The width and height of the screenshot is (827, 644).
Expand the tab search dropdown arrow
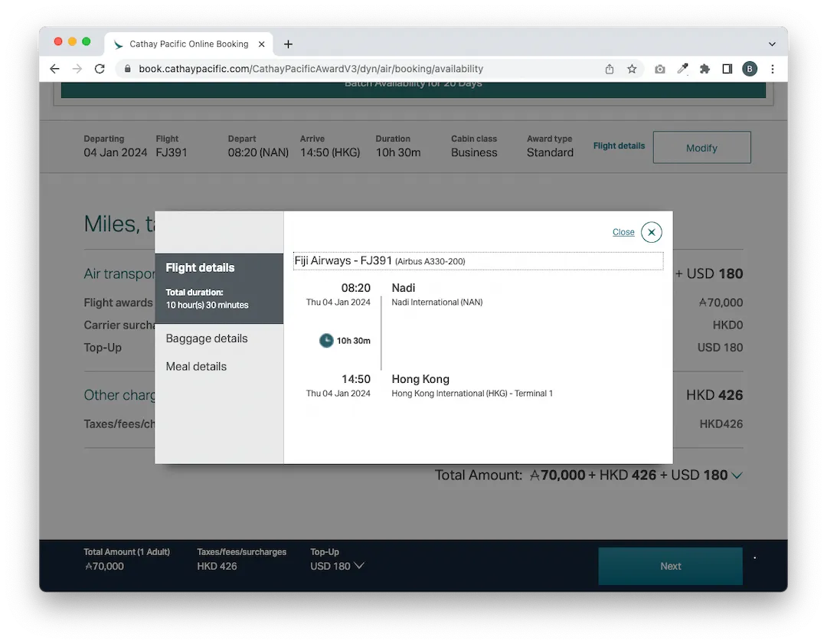[x=772, y=44]
